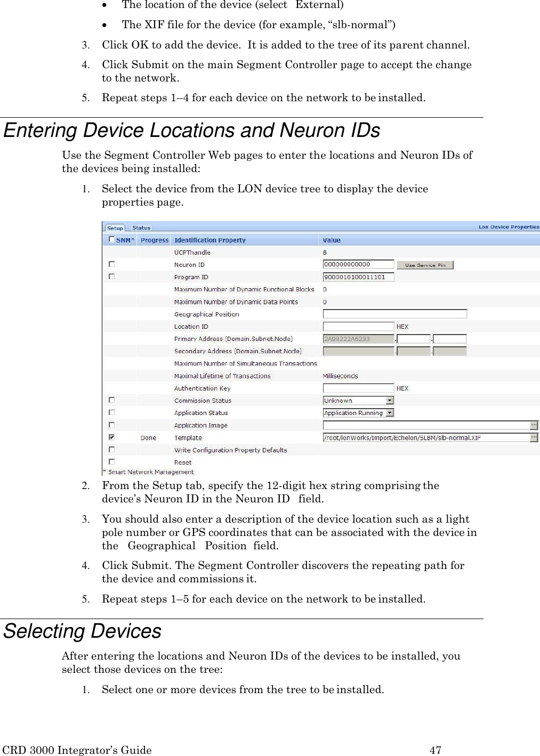Check the SNM header checkbox

111,239
